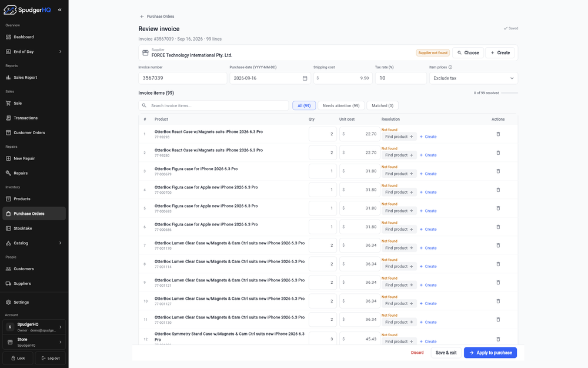Expand SpudgerHQ owner account entry
Screen dimensions: 588x368
34,327
